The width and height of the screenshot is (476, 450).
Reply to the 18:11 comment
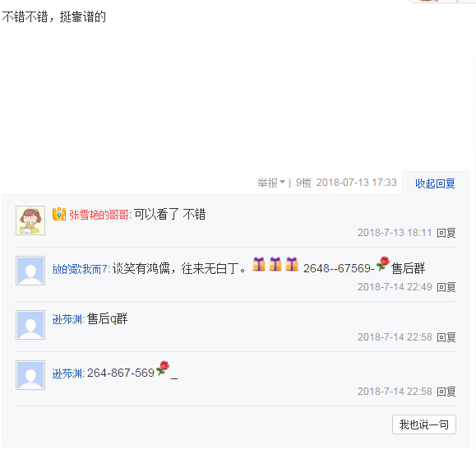(446, 233)
